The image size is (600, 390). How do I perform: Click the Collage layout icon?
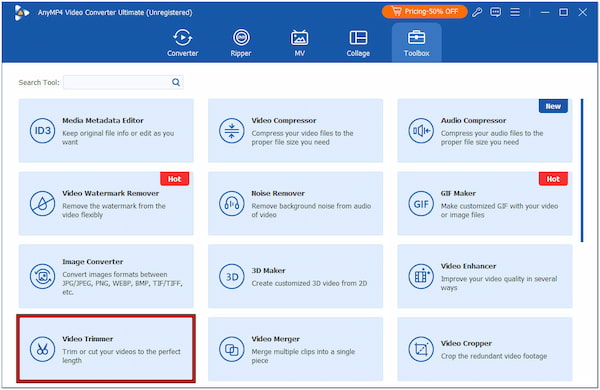coord(358,38)
